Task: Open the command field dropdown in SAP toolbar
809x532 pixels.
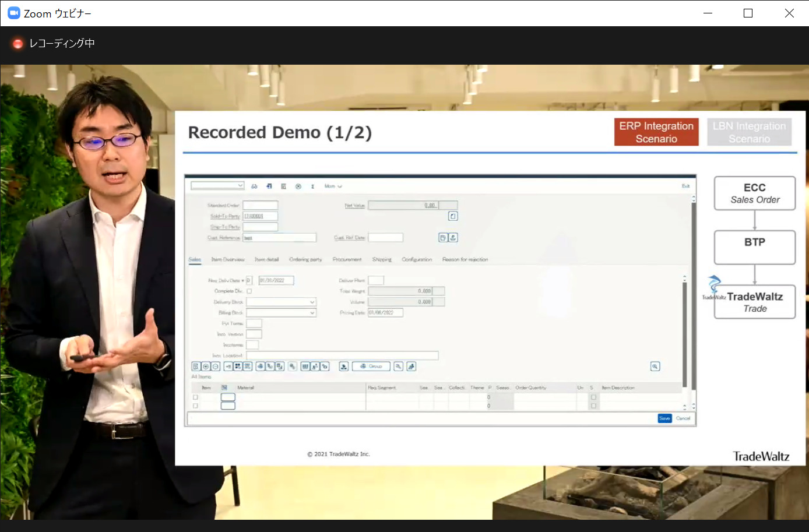Action: coord(240,186)
